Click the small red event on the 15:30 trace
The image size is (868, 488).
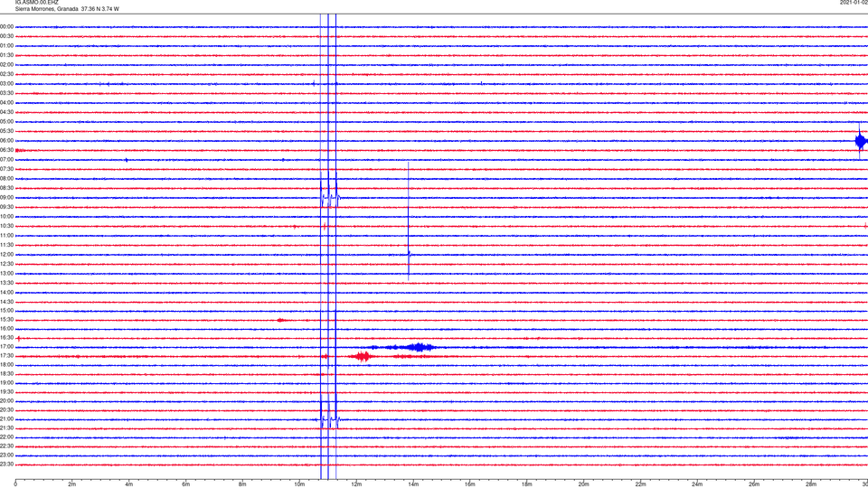[x=281, y=320]
